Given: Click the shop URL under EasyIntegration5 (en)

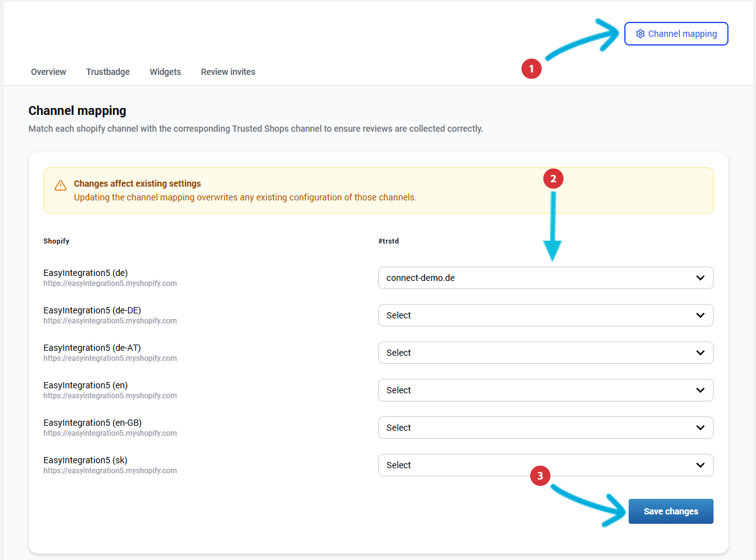Looking at the screenshot, I should (x=110, y=396).
